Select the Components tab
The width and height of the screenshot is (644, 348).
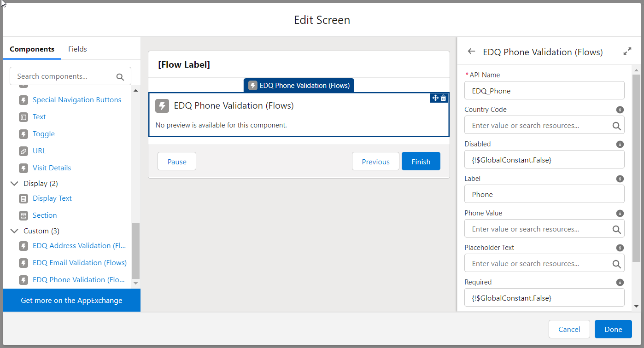point(32,49)
